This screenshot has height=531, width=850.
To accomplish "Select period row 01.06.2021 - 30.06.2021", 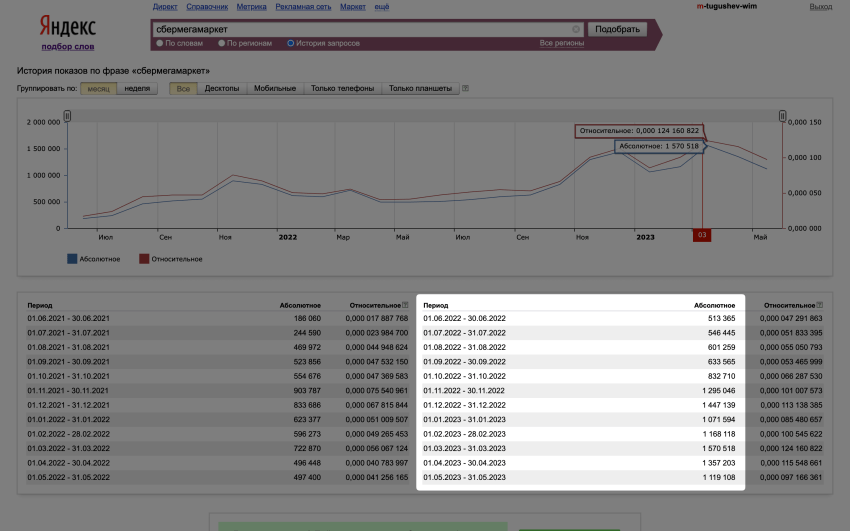I will coord(217,319).
